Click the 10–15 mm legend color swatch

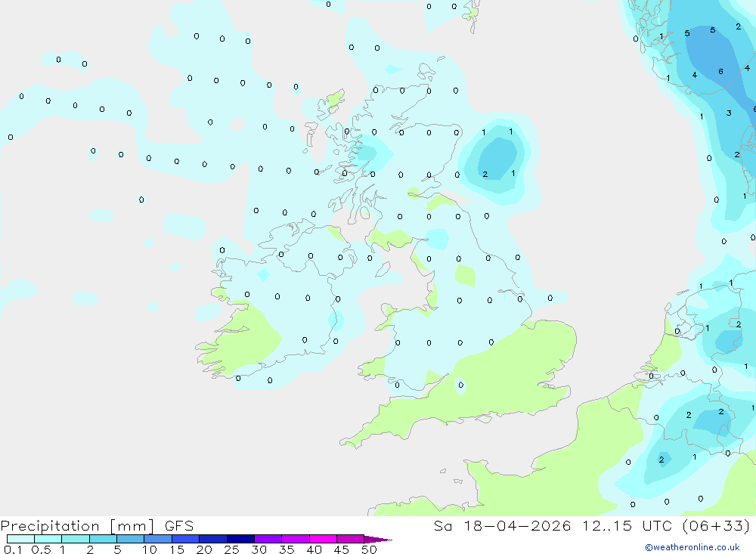click(x=158, y=539)
